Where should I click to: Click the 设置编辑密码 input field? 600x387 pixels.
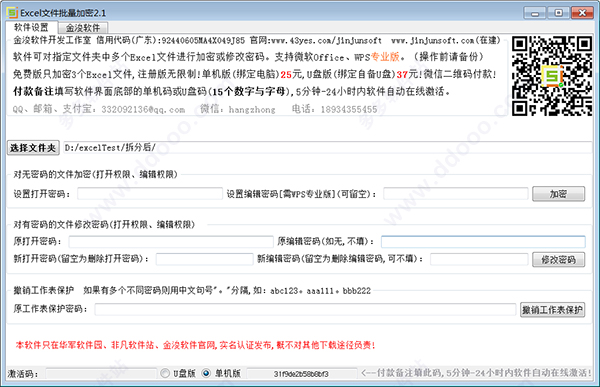click(x=456, y=194)
